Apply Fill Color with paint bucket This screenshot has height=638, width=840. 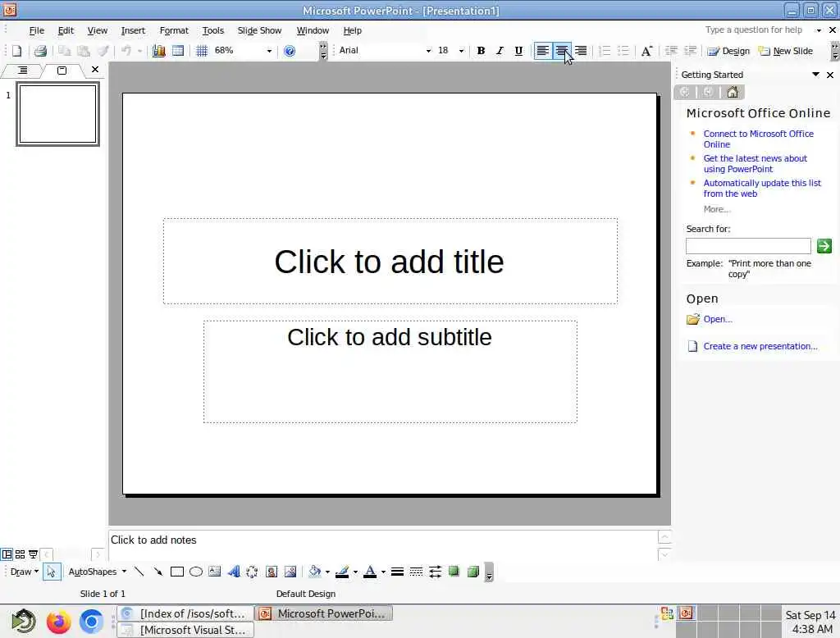point(315,572)
